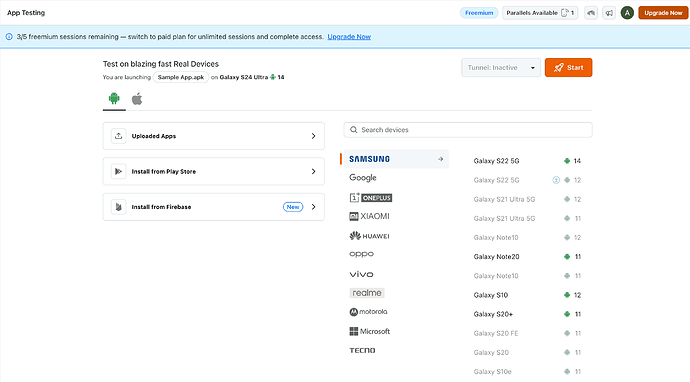Select the Motorola brand logo
The height and width of the screenshot is (382, 690).
(x=368, y=312)
